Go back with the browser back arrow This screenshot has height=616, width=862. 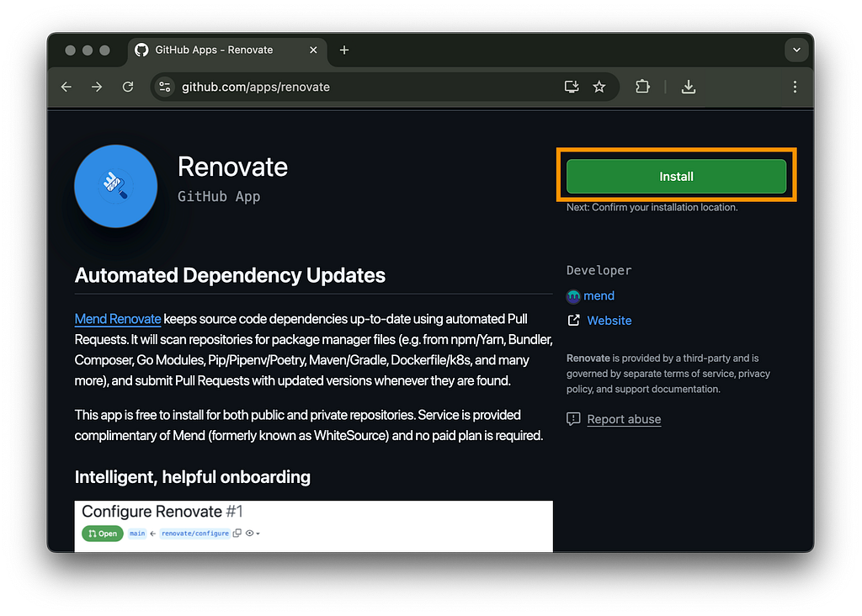(67, 87)
